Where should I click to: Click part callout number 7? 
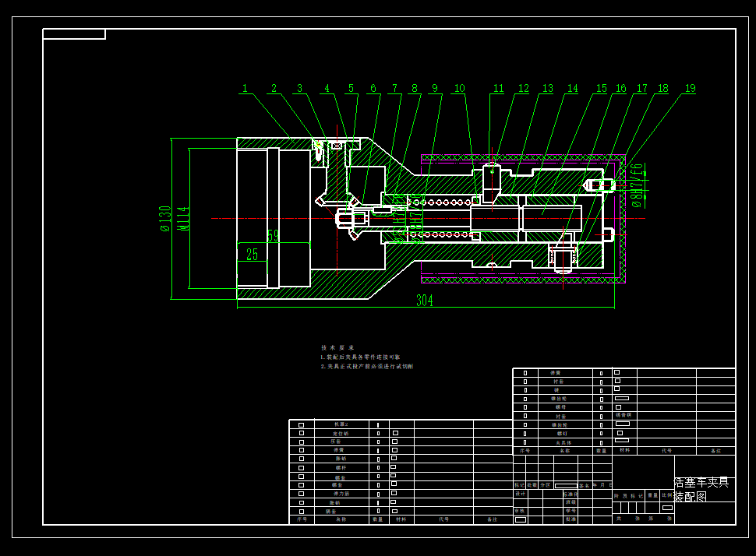395,88
